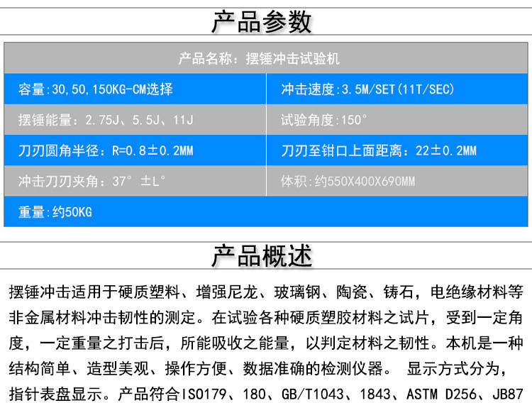This screenshot has width=532, height=403.
Task: Click the 摆锤能量 2.75J、5.5J、11J cell
Action: tap(105, 121)
